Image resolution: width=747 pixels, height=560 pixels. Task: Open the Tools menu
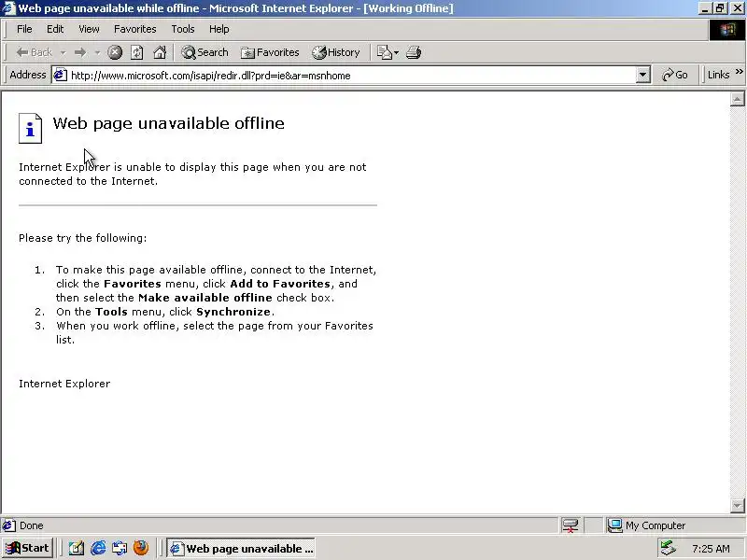(x=183, y=29)
